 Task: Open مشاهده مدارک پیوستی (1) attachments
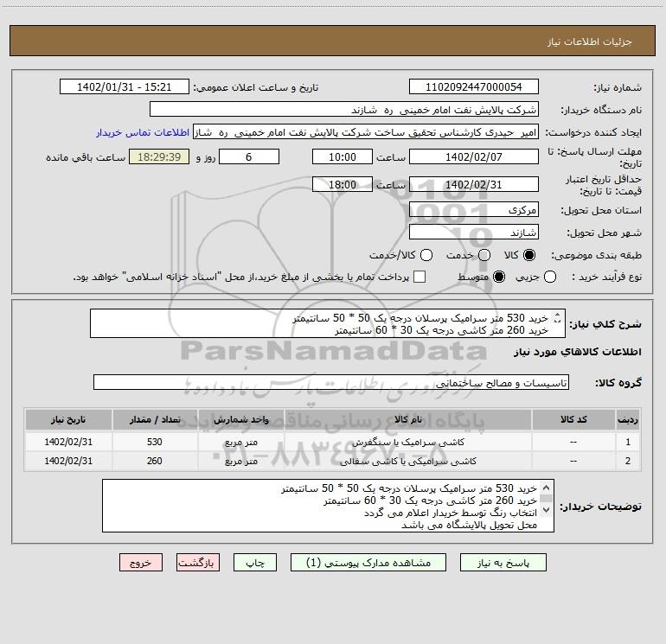click(x=368, y=563)
